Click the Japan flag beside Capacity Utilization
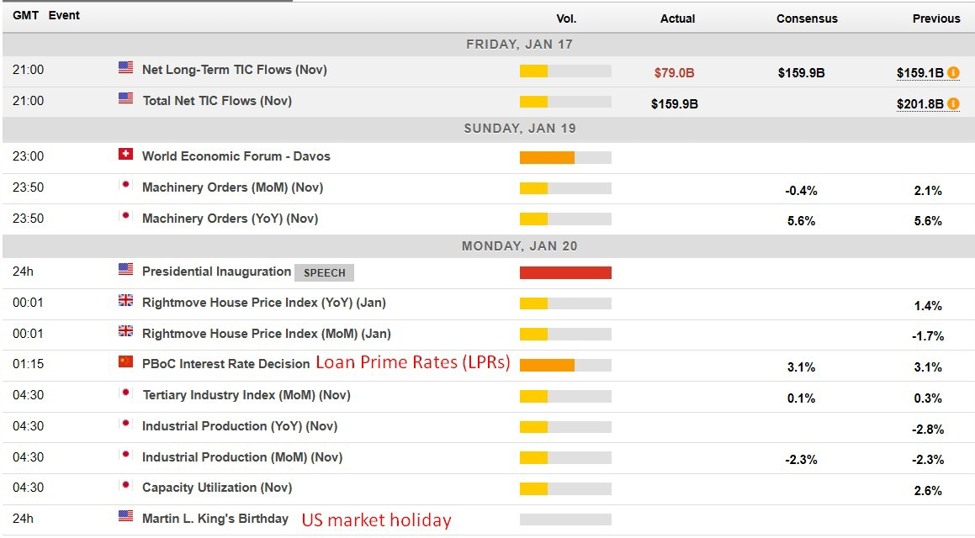Screen dimensions: 975x538 point(125,486)
